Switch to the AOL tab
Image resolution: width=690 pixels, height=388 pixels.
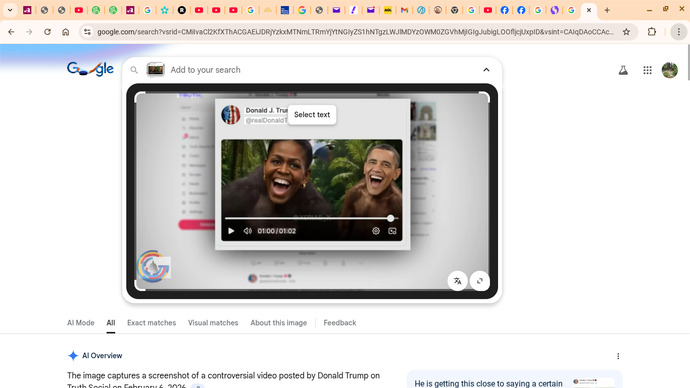pyautogui.click(x=388, y=10)
